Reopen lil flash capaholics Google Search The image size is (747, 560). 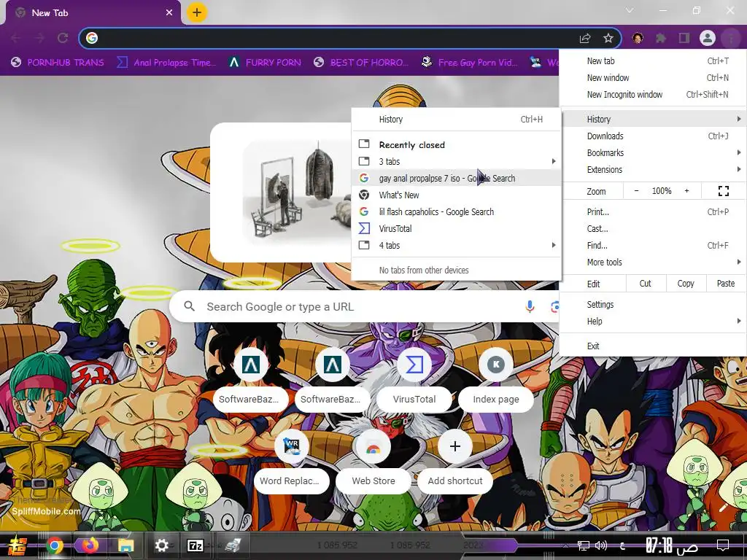point(457,212)
